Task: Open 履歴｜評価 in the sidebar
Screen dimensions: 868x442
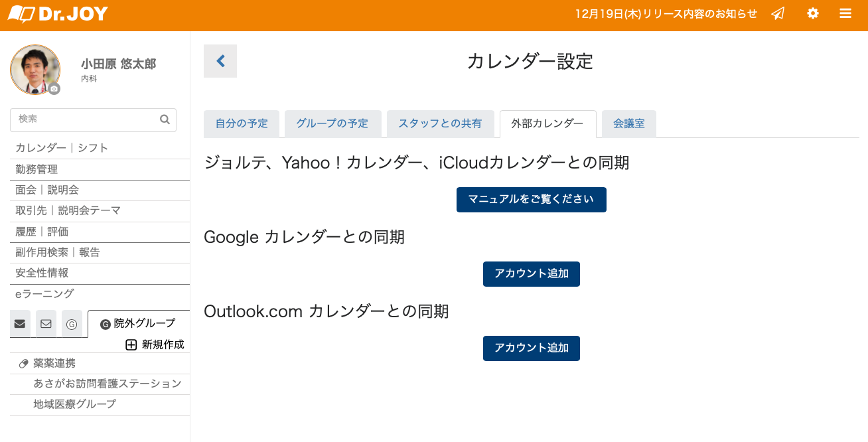Action: (100, 232)
